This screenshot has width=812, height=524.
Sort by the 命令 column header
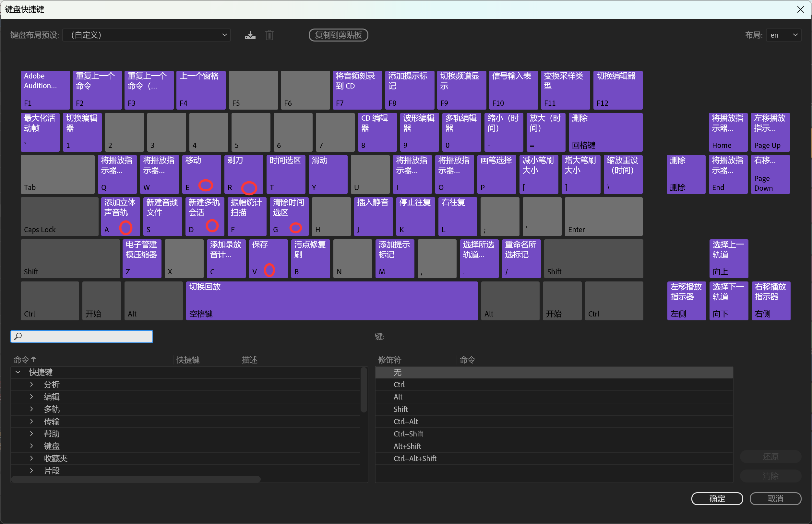pyautogui.click(x=25, y=360)
